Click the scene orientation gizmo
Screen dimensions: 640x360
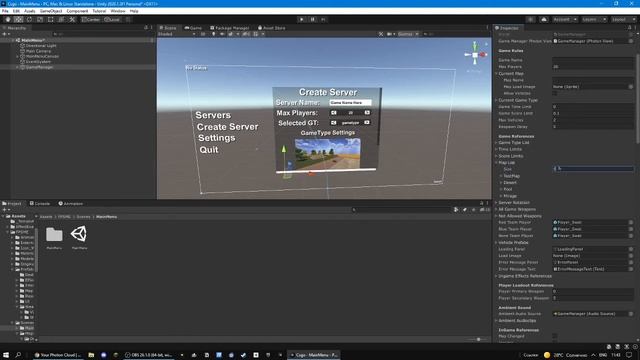pyautogui.click(x=475, y=55)
